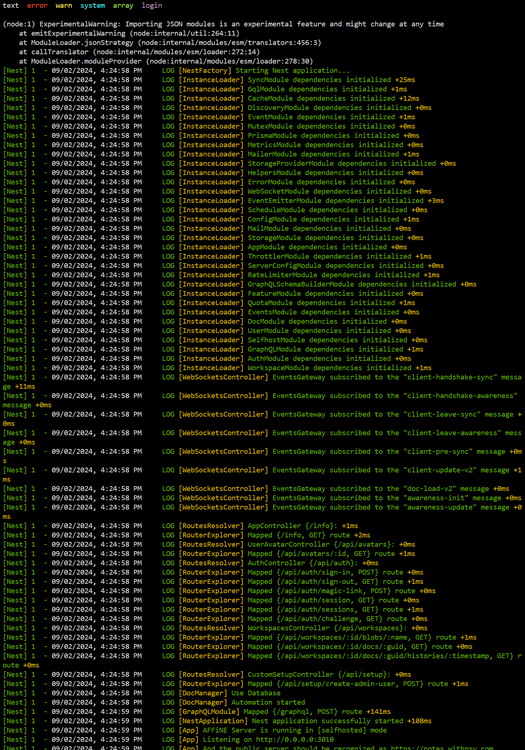Viewport: 525px width, 750px height.
Task: Click "Nest application successfully started +108ms" line
Action: coord(341,721)
